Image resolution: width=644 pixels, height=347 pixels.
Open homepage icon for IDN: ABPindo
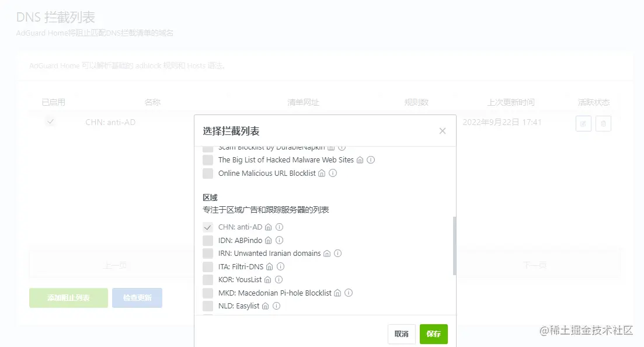268,240
